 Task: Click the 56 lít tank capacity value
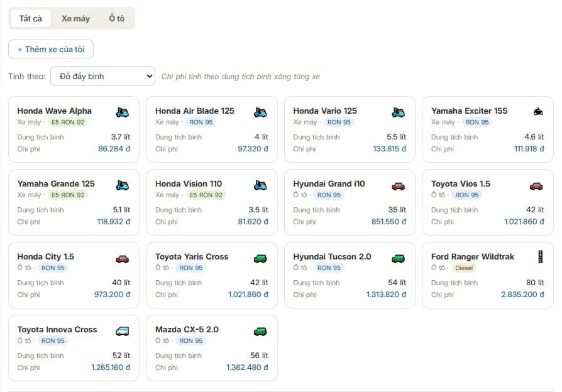coord(259,355)
